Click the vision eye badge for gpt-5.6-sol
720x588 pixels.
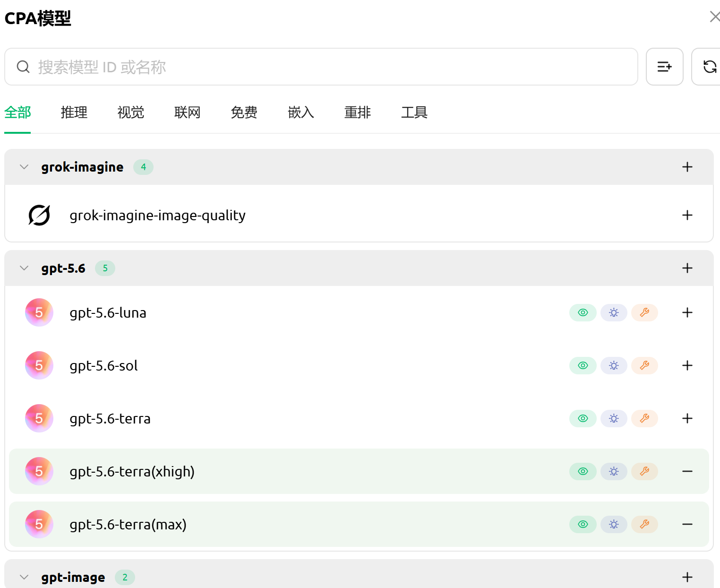pos(583,365)
